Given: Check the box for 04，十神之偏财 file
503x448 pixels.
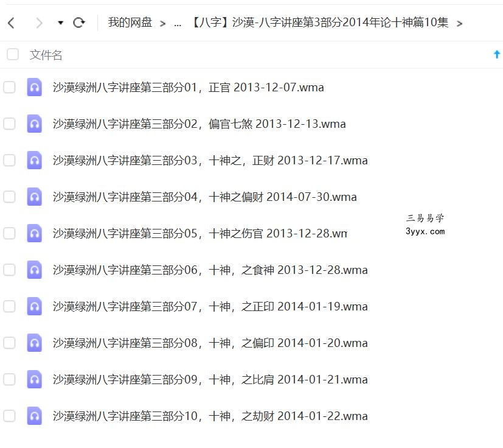Looking at the screenshot, I should 9,197.
